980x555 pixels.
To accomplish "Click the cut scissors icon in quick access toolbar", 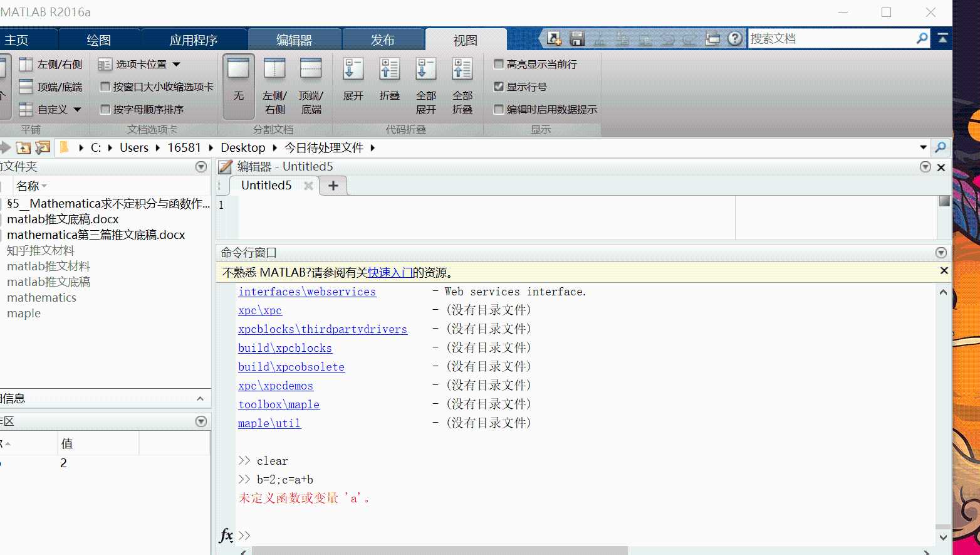I will click(600, 39).
